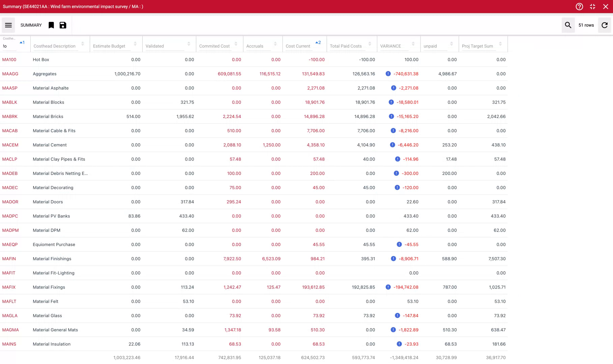
Task: Sort by the Validated column arrows
Action: click(189, 44)
